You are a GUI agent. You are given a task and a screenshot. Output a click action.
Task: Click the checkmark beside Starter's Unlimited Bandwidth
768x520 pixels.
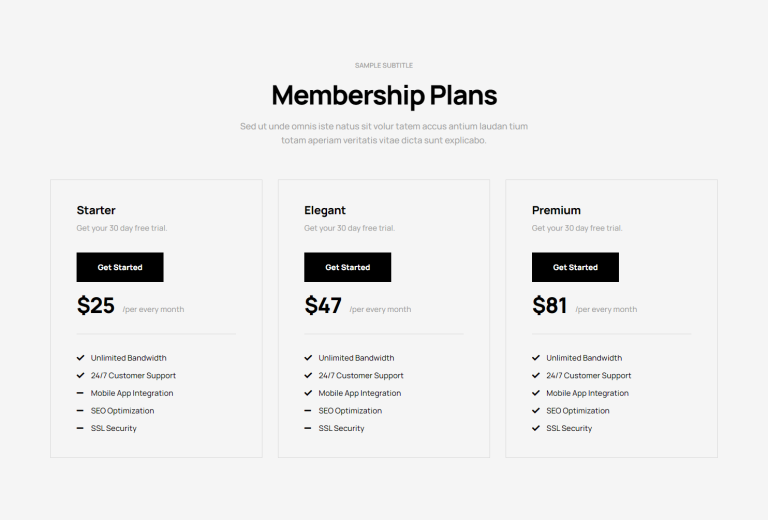click(80, 358)
